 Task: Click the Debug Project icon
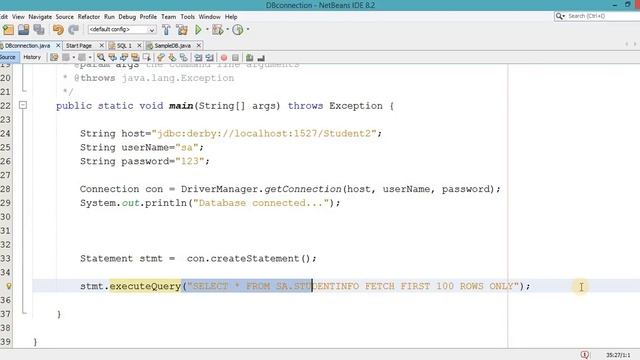coord(218,29)
